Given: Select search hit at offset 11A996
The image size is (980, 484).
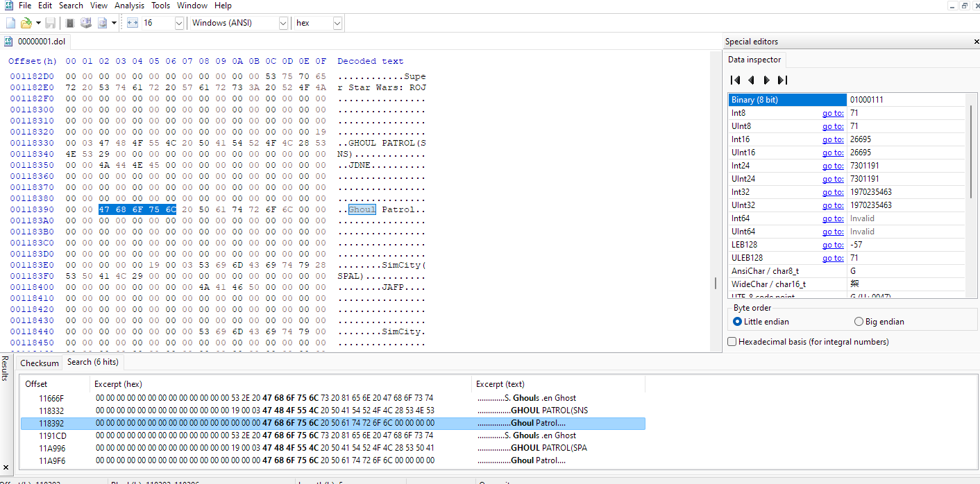Looking at the screenshot, I should pos(333,448).
